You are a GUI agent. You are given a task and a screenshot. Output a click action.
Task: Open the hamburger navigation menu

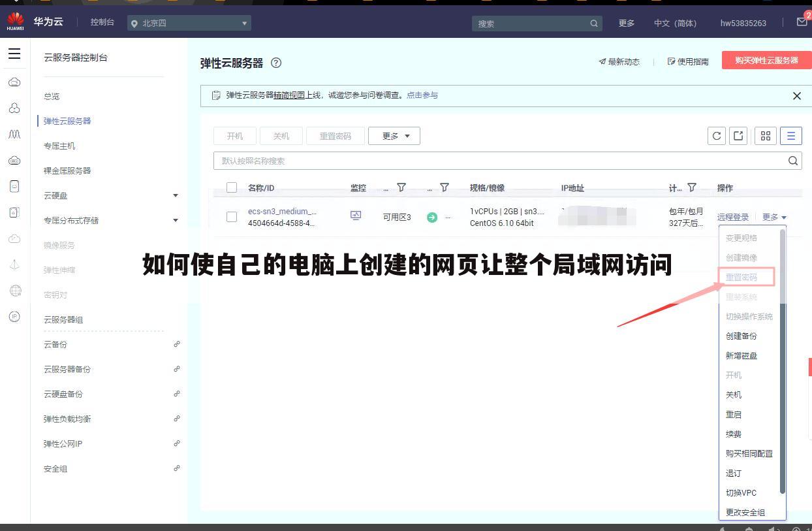coord(14,54)
